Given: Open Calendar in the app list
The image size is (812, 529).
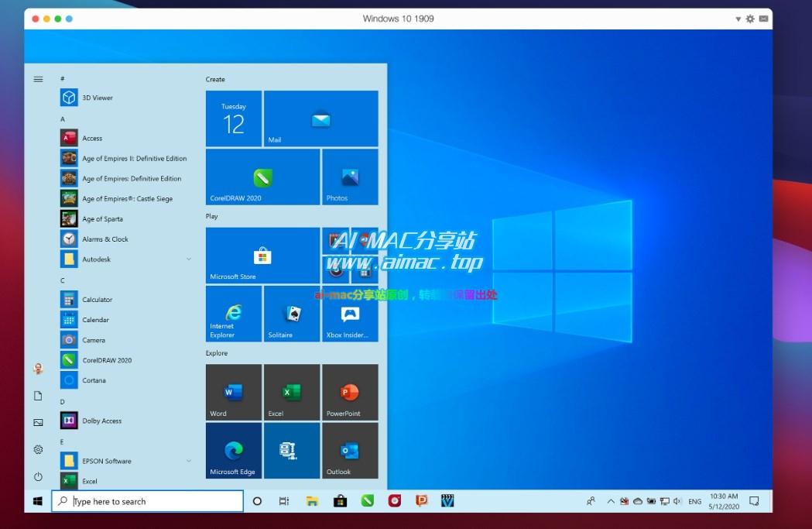Looking at the screenshot, I should 125,320.
